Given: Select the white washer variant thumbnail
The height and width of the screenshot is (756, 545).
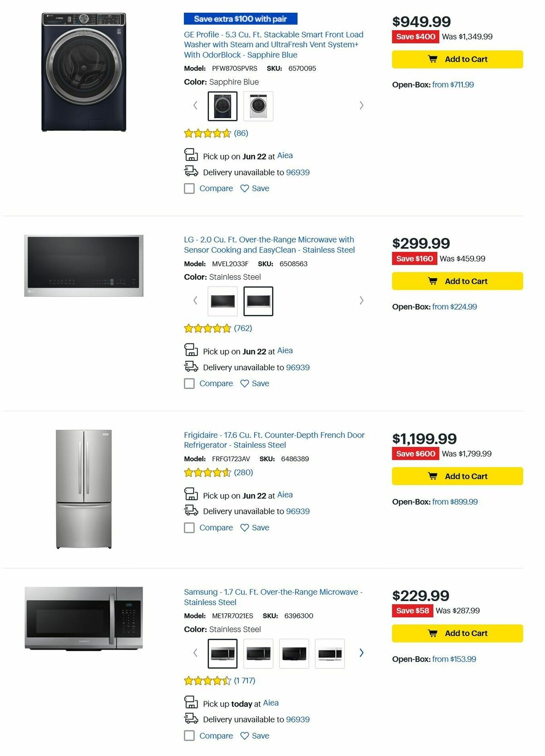Looking at the screenshot, I should click(x=258, y=105).
